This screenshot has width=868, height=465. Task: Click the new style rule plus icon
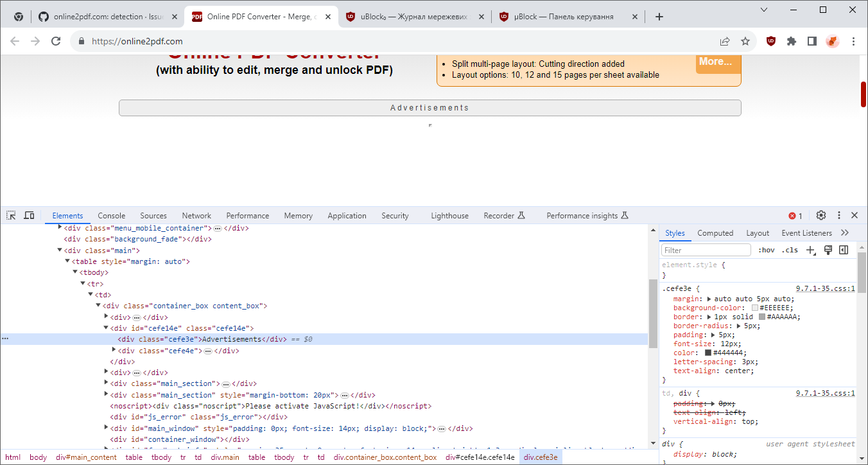click(x=810, y=250)
